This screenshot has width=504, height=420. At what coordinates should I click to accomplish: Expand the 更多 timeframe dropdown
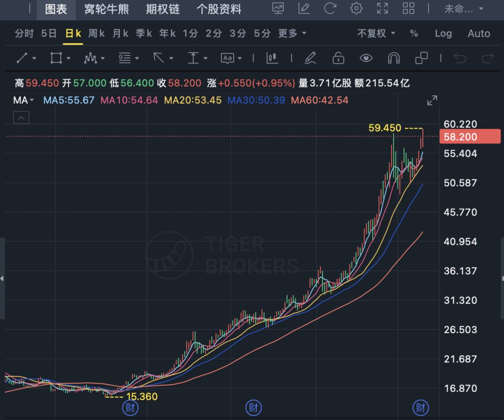[x=292, y=33]
